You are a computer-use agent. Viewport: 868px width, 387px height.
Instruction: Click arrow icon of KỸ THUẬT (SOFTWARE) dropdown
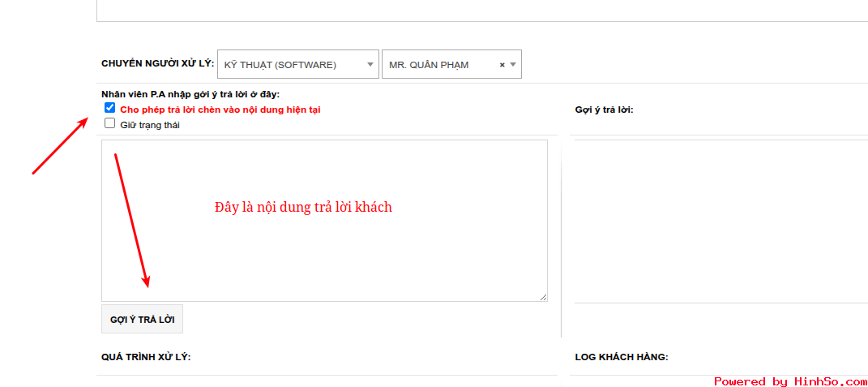pos(370,65)
